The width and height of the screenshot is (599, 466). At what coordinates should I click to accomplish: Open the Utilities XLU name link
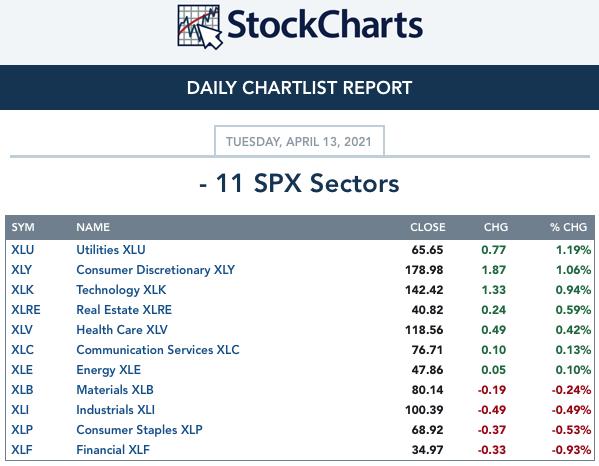tap(111, 250)
